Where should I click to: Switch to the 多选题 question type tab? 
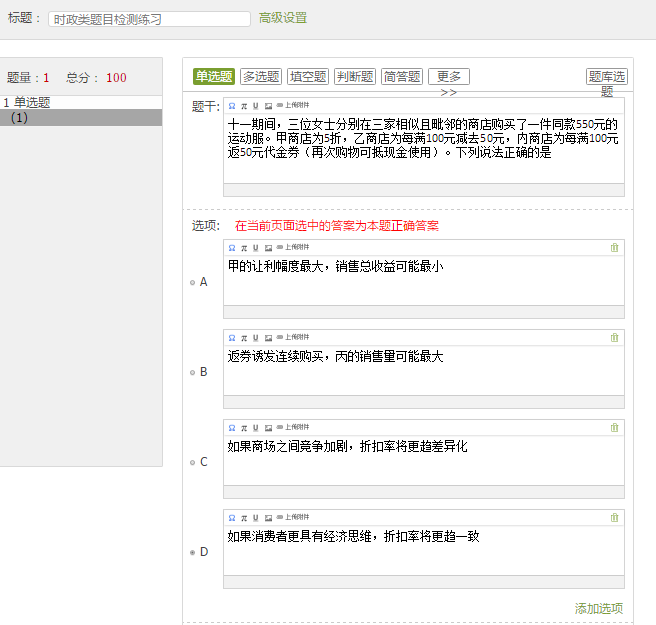(x=261, y=76)
